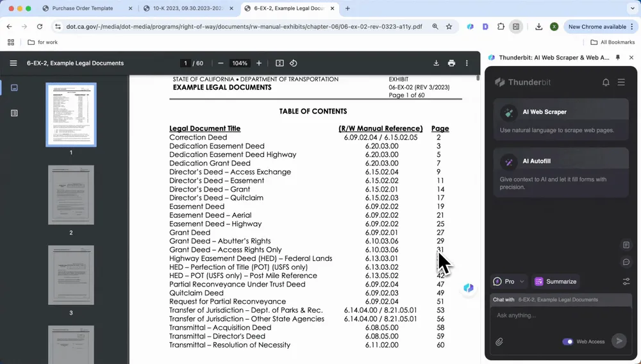Print the PDF document

coord(451,63)
